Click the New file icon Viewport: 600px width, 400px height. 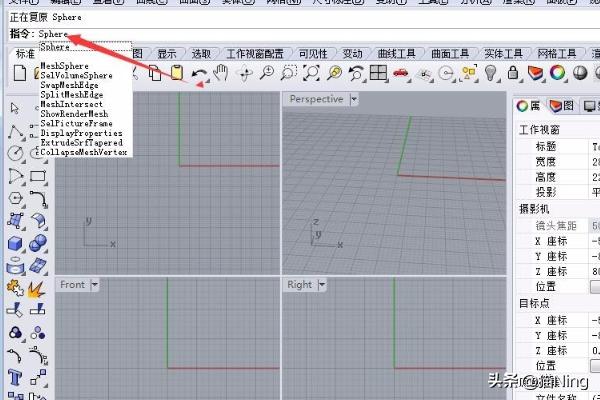tap(20, 73)
